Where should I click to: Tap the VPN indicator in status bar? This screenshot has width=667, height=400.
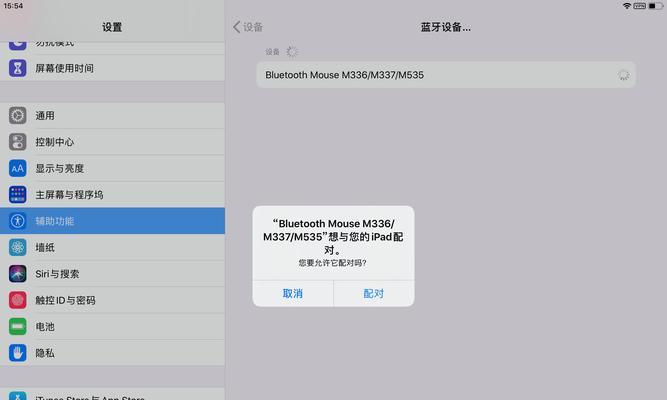(x=639, y=6)
